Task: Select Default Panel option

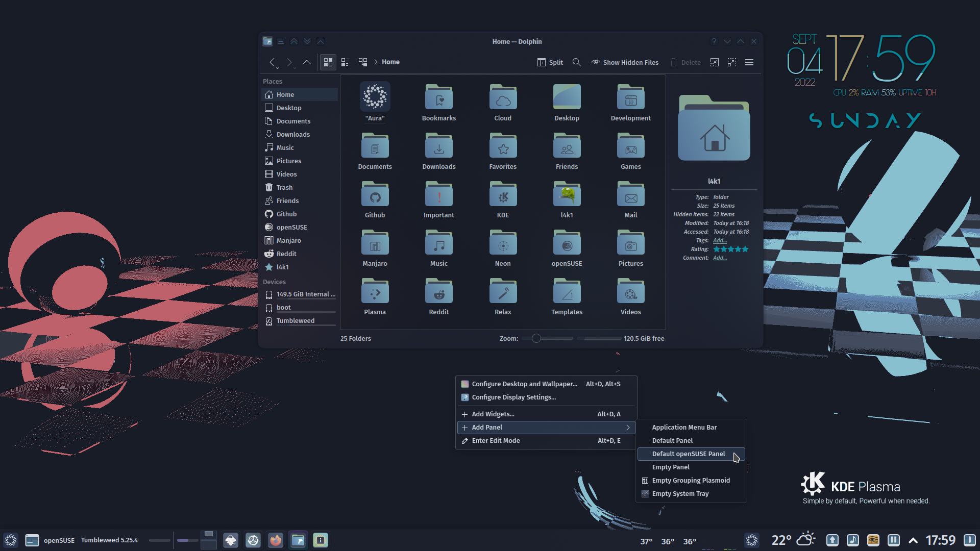Action: click(x=691, y=440)
